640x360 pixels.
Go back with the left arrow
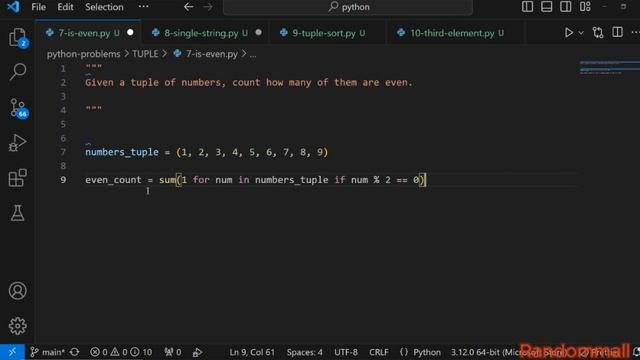pyautogui.click(x=188, y=7)
